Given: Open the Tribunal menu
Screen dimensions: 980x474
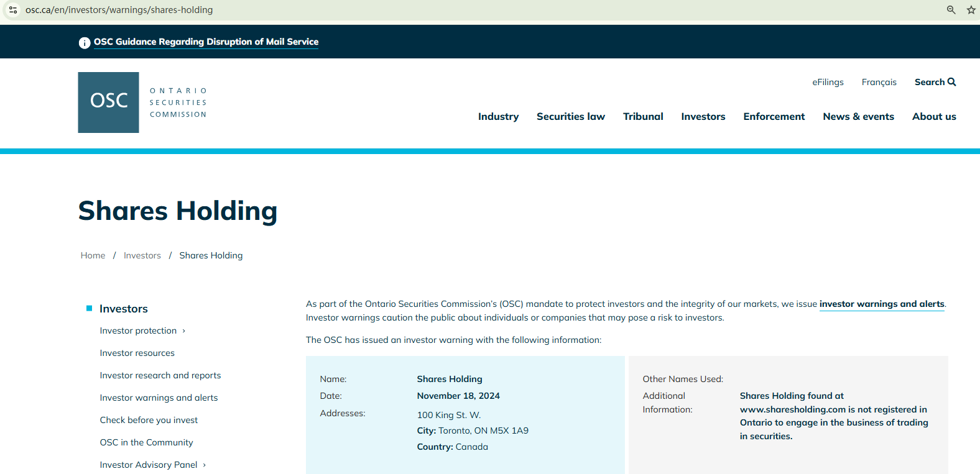Looking at the screenshot, I should click(643, 117).
